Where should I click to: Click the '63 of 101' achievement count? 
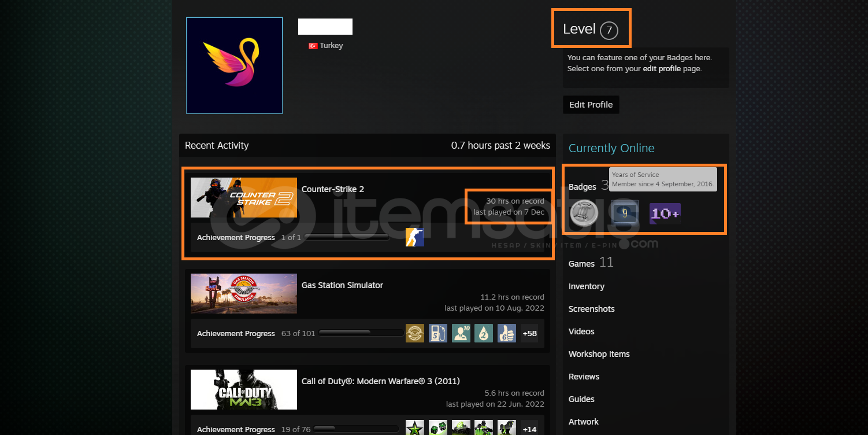click(298, 333)
